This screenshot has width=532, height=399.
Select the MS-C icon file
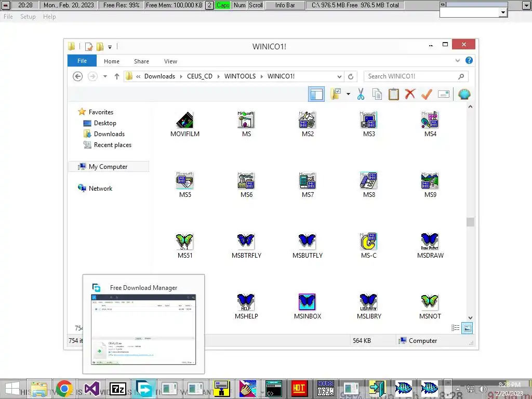(x=369, y=246)
